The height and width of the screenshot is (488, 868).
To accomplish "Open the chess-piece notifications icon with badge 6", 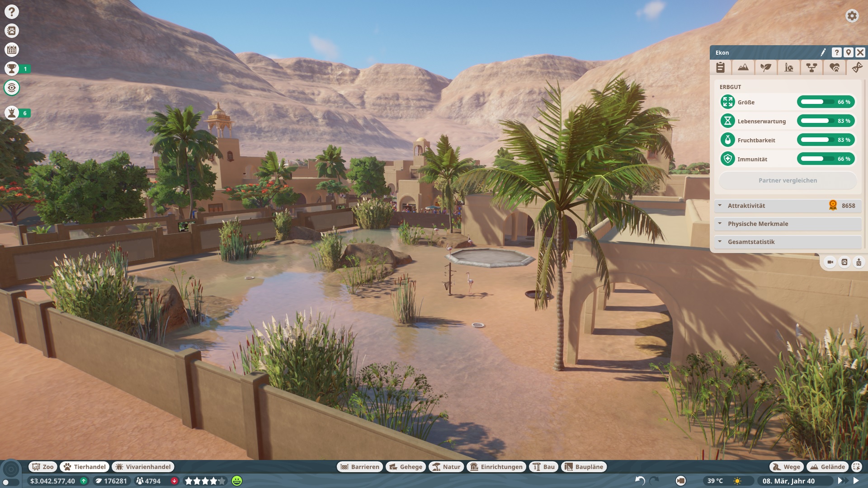I will (12, 113).
